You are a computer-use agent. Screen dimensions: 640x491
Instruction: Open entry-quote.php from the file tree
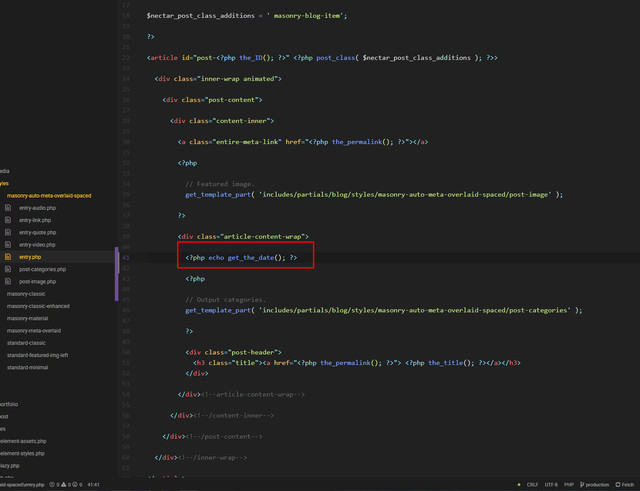click(x=38, y=232)
